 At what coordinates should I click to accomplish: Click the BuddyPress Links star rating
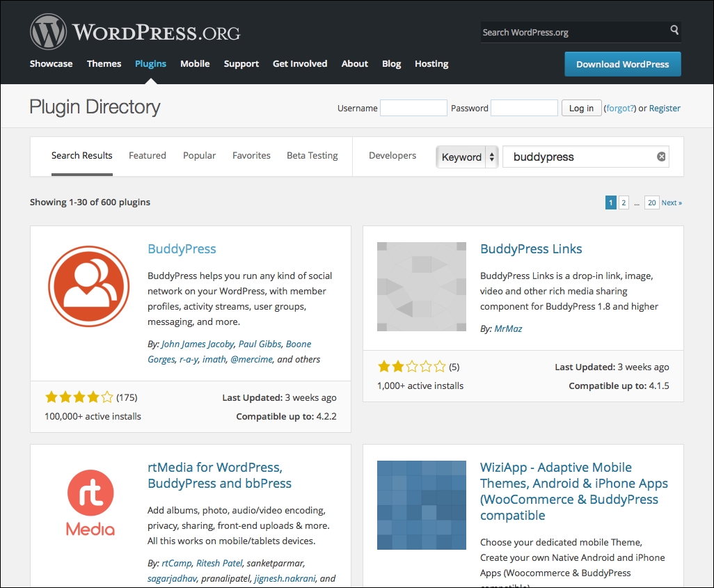(x=412, y=367)
